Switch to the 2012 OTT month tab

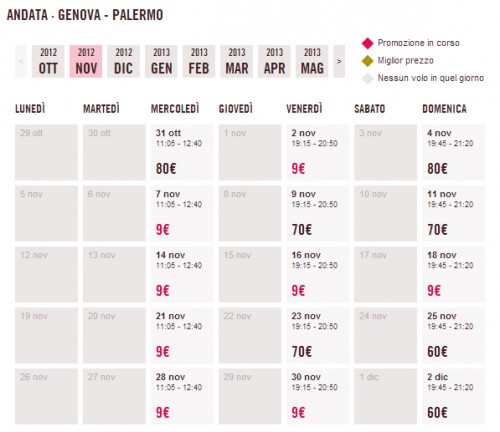click(48, 62)
